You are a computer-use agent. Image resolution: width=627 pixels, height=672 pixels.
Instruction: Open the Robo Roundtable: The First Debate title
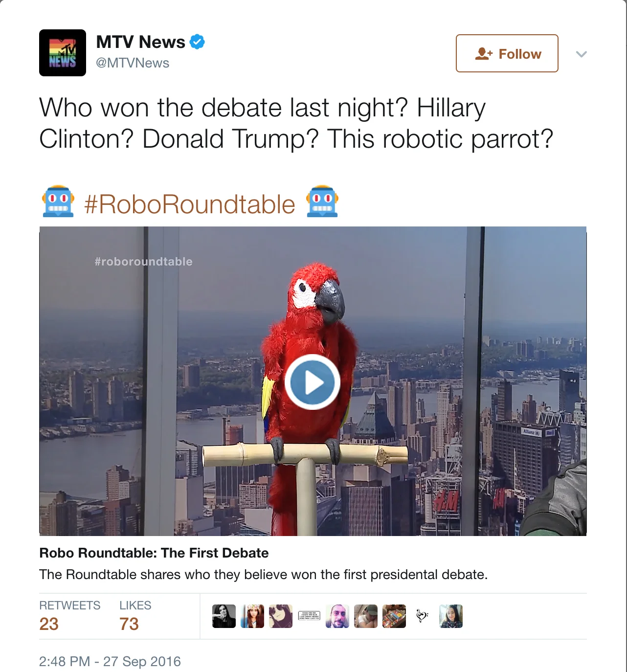(154, 553)
